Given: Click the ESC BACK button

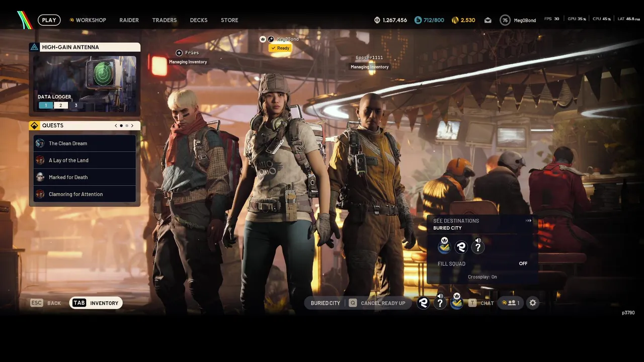Looking at the screenshot, I should pos(46,303).
